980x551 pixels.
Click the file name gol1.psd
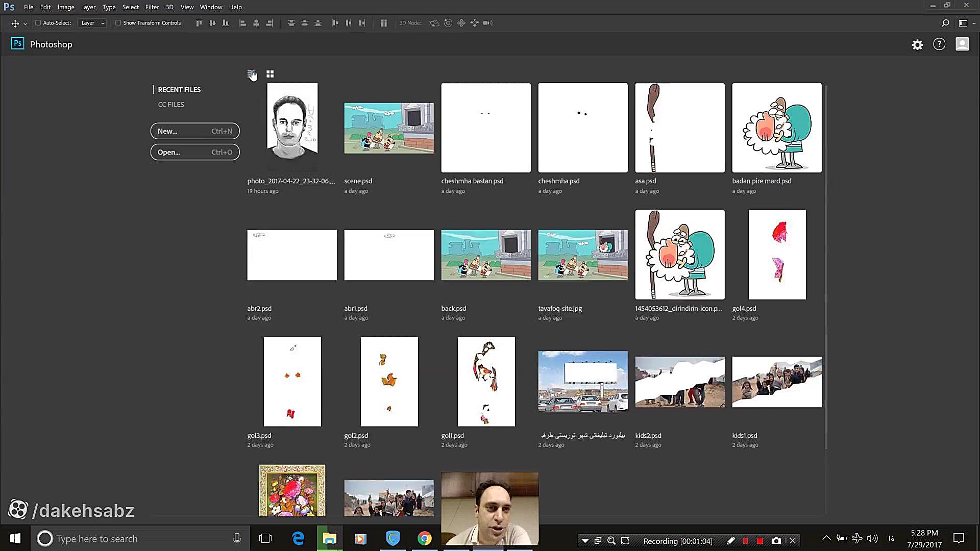click(x=452, y=436)
